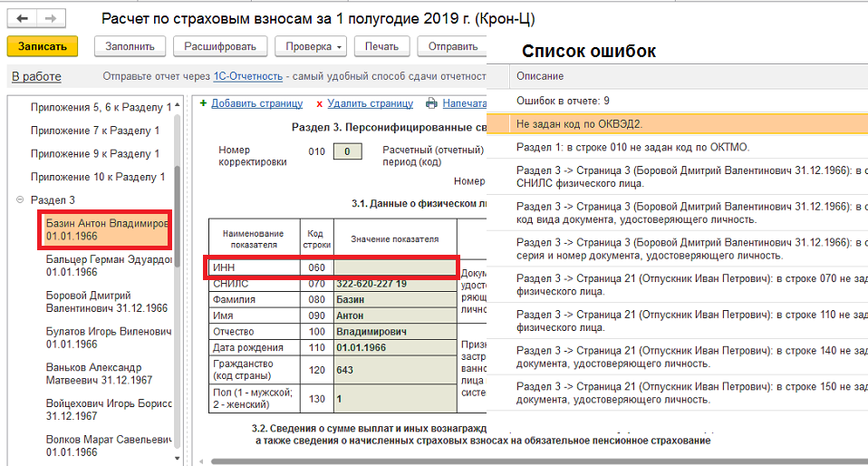Go forward with the right arrow button

(x=51, y=18)
